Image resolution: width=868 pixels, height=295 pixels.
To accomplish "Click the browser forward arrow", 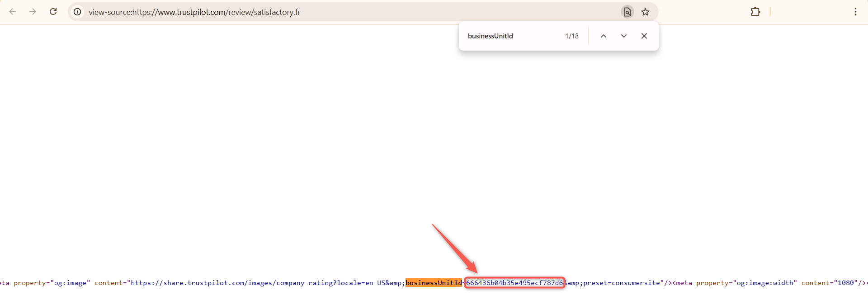I will click(x=33, y=12).
